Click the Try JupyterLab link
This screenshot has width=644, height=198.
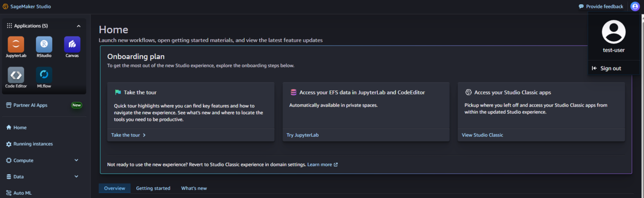click(x=303, y=135)
